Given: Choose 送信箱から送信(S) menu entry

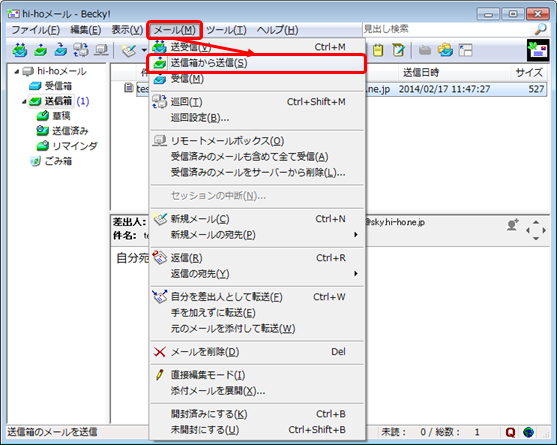Looking at the screenshot, I should click(x=258, y=63).
